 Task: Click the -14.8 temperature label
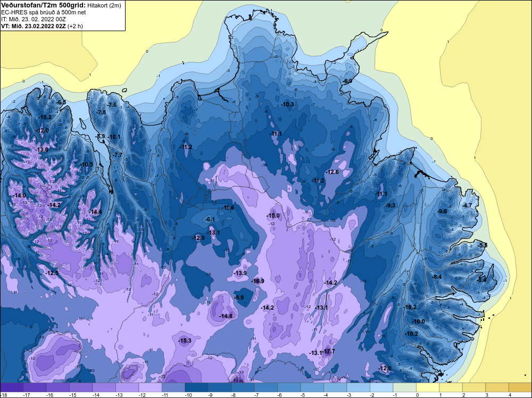coord(226,316)
